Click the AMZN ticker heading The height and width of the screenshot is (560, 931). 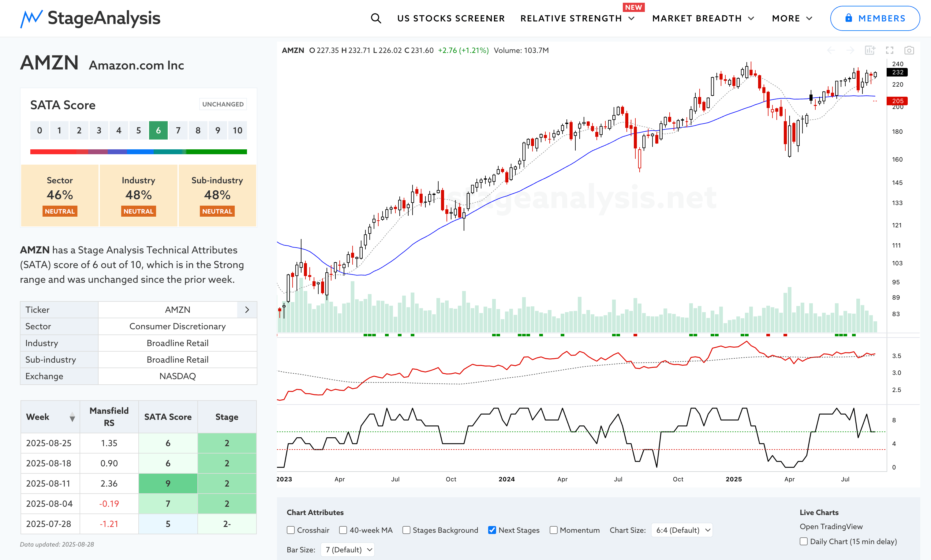(49, 63)
